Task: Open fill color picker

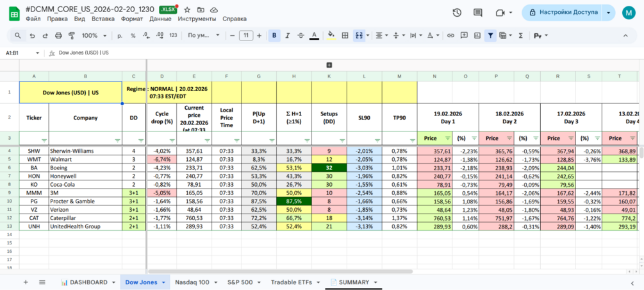Action: [331, 36]
